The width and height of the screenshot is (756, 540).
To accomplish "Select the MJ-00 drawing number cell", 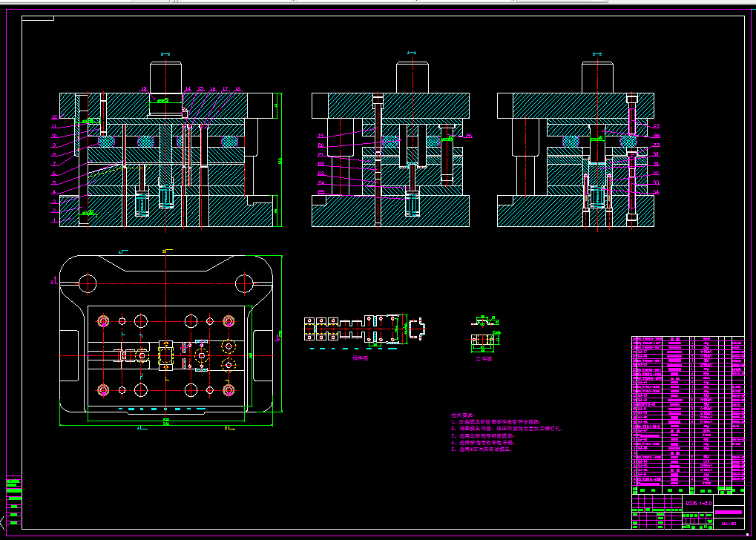I will [x=729, y=524].
